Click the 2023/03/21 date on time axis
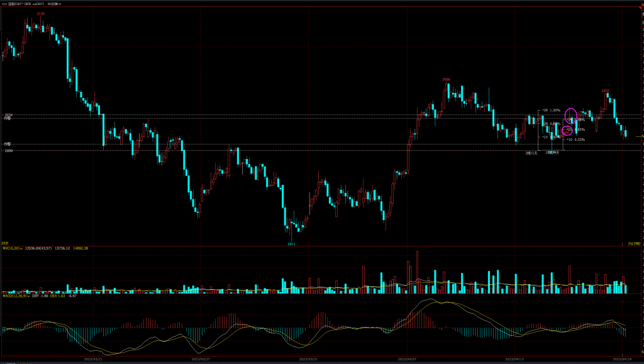Viewport: 644px width, 364px height. tap(93, 359)
